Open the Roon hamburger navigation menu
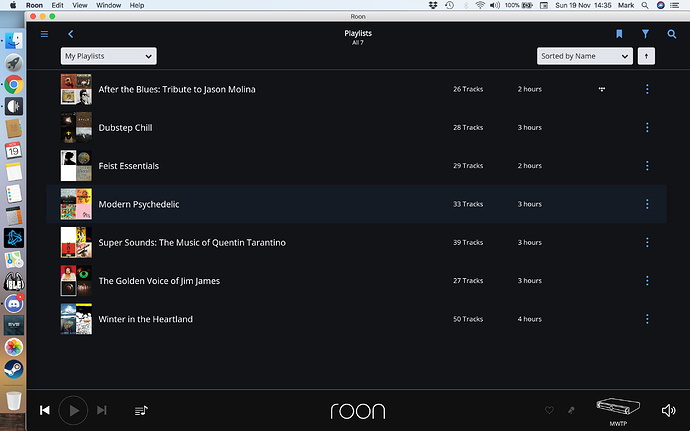690x431 pixels. click(x=44, y=34)
